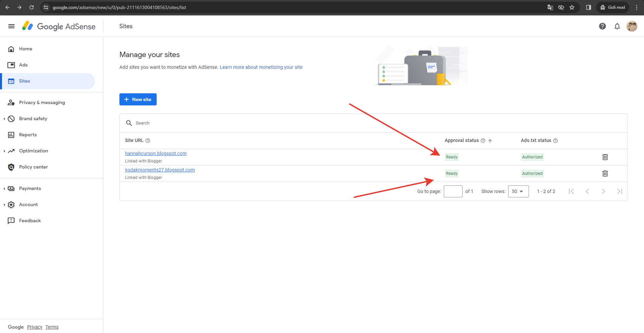This screenshot has width=644, height=333.
Task: Sort by Approval status arrow
Action: (x=490, y=141)
